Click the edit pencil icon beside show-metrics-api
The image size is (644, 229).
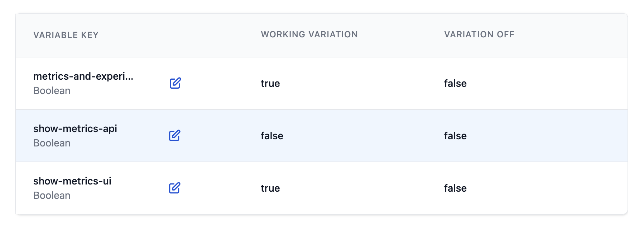pos(175,136)
